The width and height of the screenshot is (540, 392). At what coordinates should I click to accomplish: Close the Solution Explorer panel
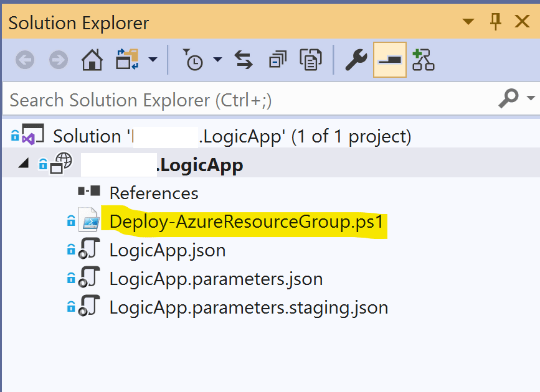click(522, 22)
